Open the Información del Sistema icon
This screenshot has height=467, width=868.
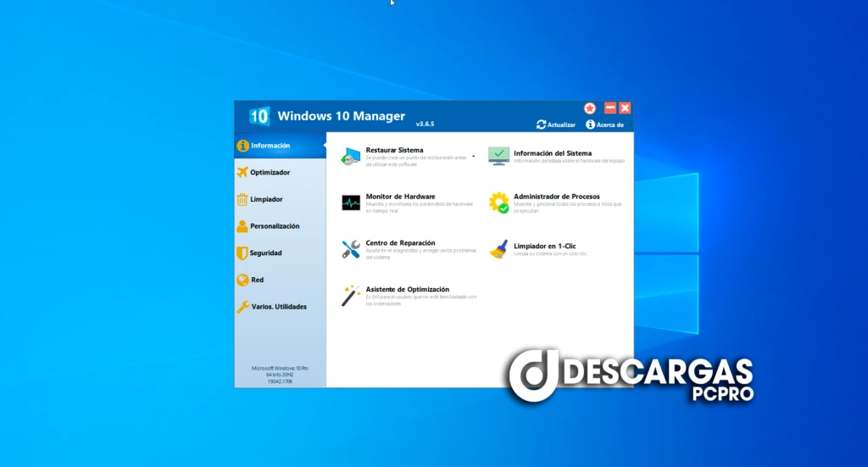(x=499, y=156)
